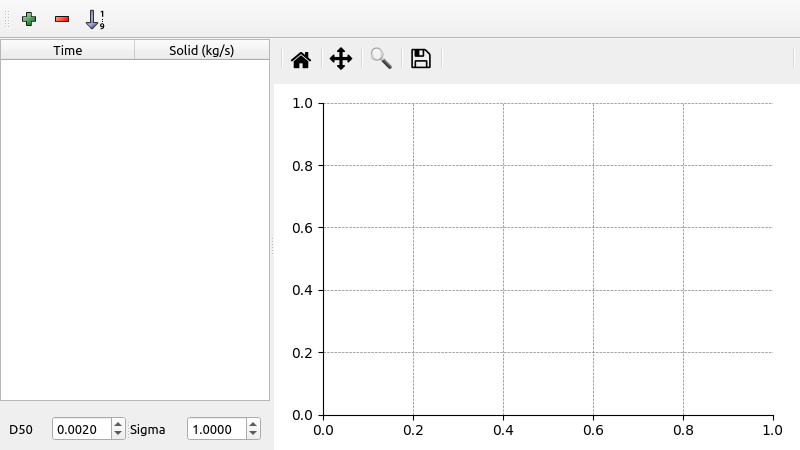Save the figure using the floppy disk icon

421,59
